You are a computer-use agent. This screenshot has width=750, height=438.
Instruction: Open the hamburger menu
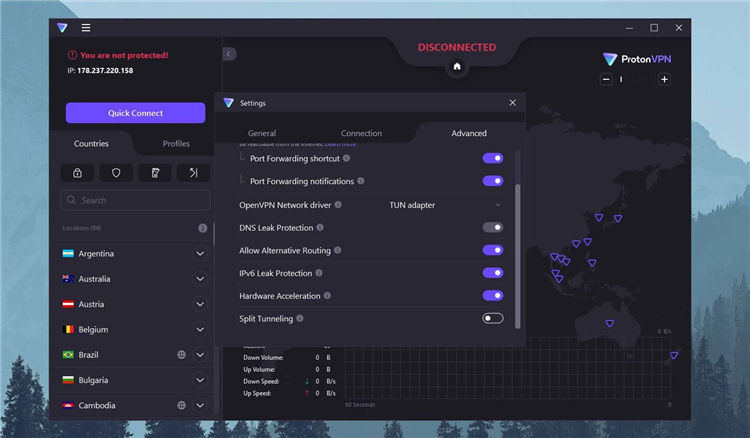tap(86, 28)
